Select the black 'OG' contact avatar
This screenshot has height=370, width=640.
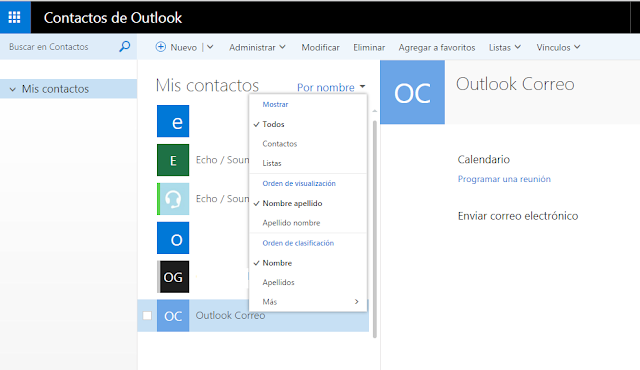point(173,277)
